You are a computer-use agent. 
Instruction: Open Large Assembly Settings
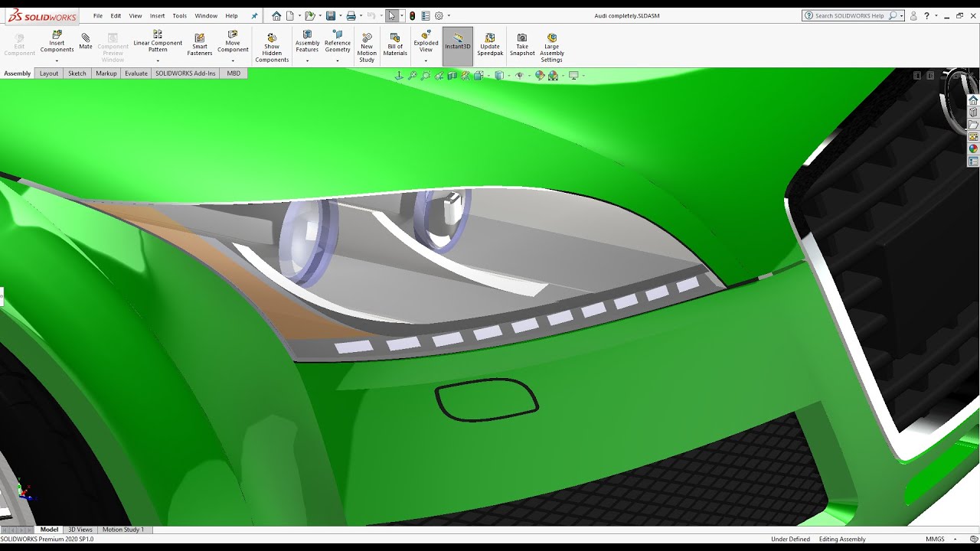coord(551,47)
